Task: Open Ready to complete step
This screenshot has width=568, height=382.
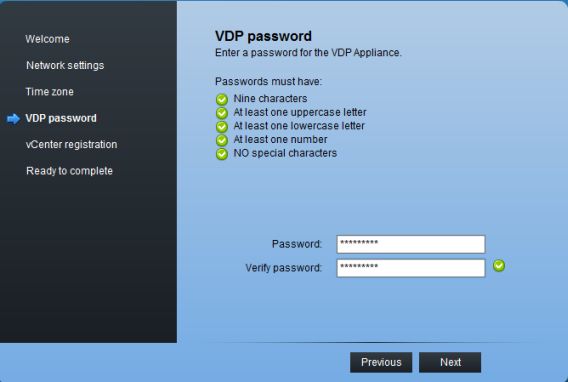Action: [x=69, y=171]
